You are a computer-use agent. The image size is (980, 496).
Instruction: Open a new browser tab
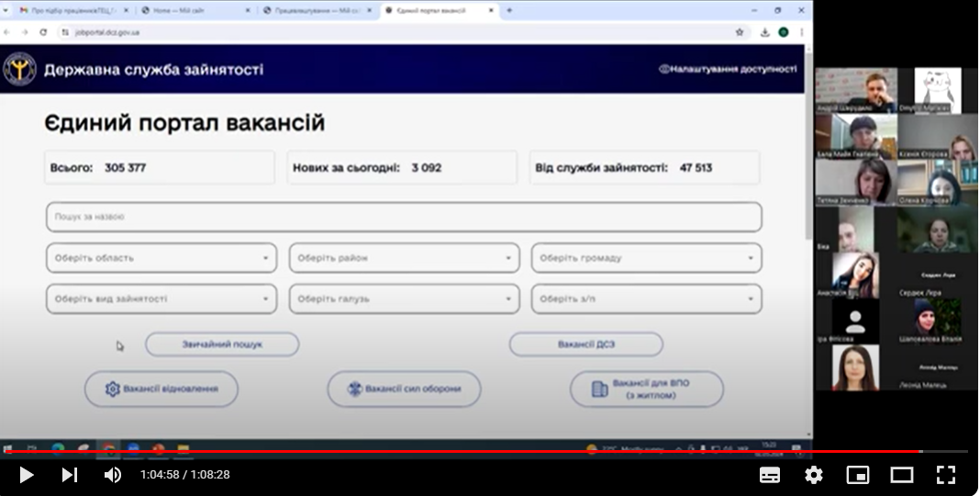(x=509, y=11)
